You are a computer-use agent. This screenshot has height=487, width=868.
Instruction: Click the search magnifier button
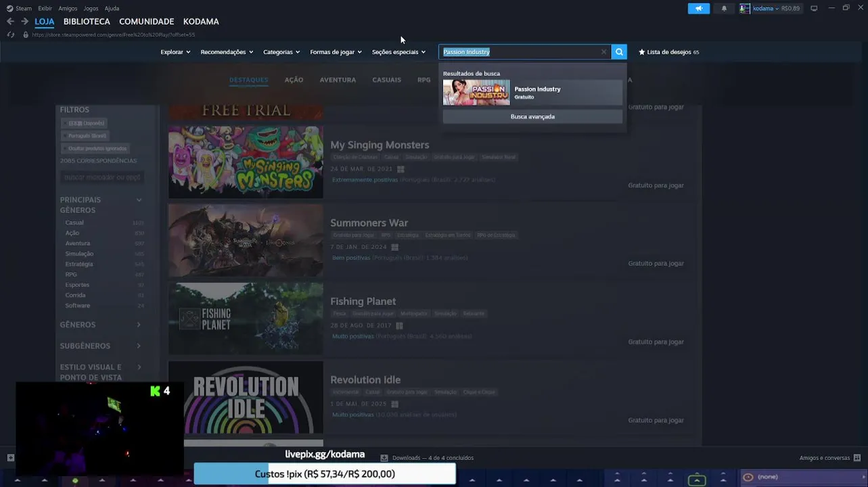(x=619, y=52)
